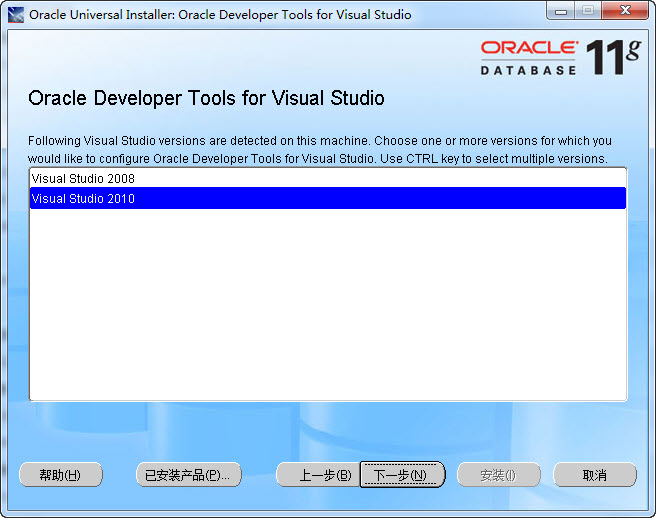Cancel the installer with 取消
Viewport: 656px width, 518px height.
point(595,475)
